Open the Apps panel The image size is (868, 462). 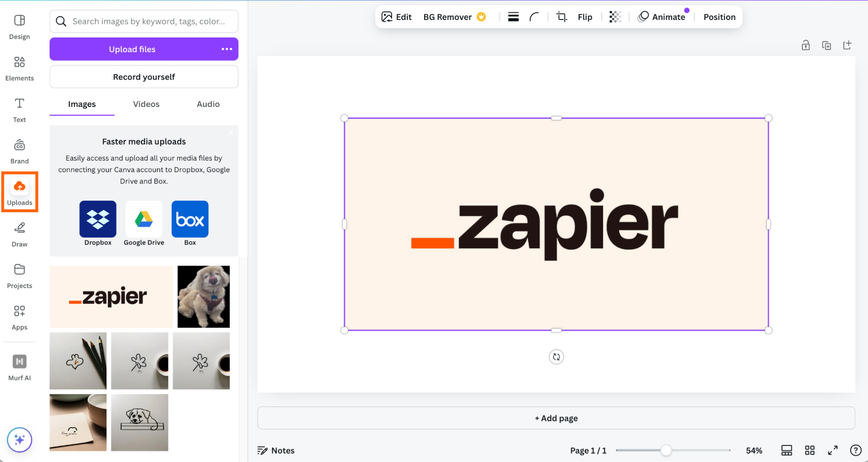[20, 318]
